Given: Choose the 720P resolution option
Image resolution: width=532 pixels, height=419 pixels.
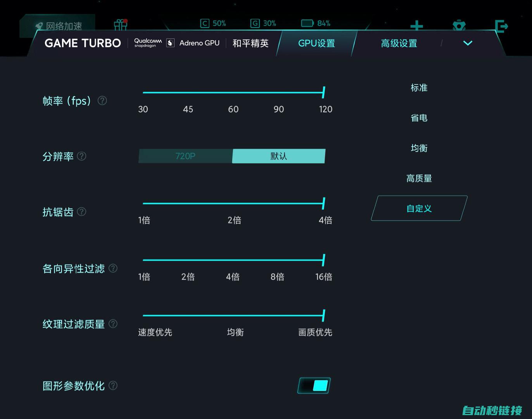Looking at the screenshot, I should (185, 156).
